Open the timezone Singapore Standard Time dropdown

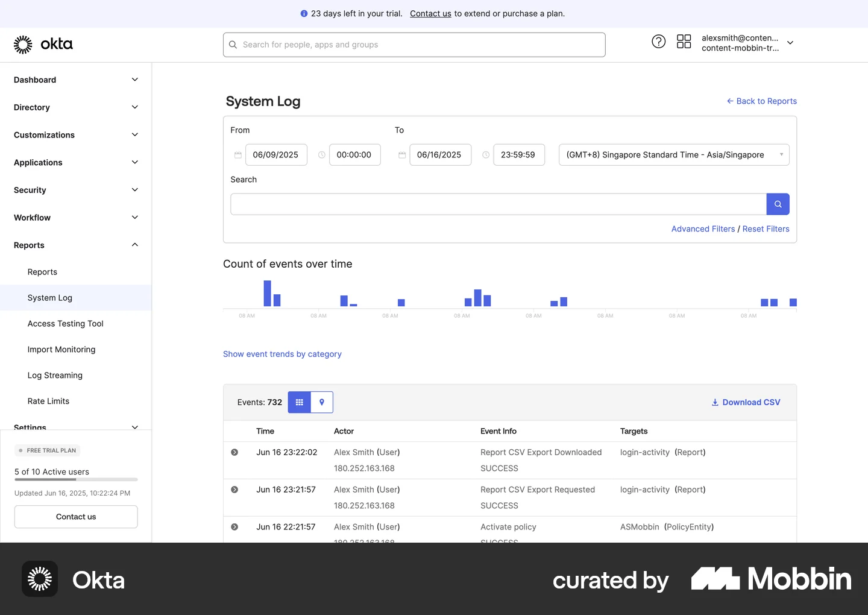point(674,155)
